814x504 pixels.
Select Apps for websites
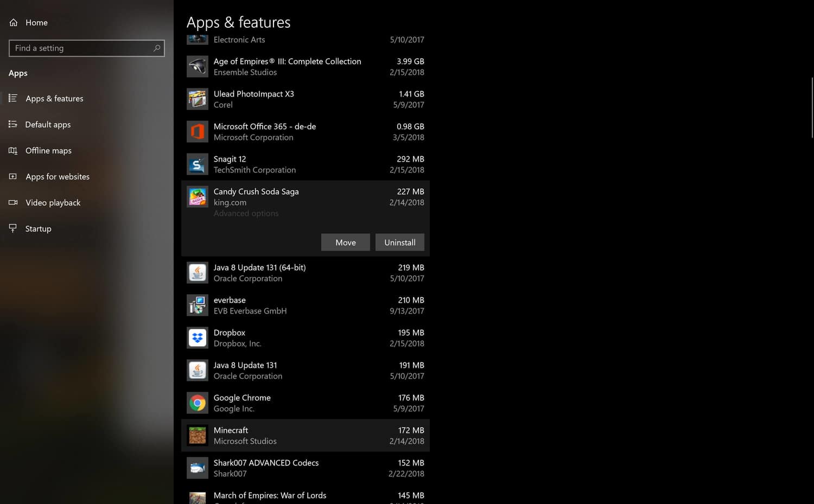pos(57,176)
